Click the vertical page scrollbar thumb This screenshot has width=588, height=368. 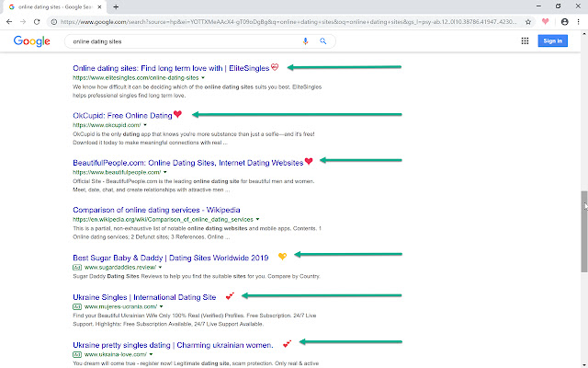[x=584, y=231]
